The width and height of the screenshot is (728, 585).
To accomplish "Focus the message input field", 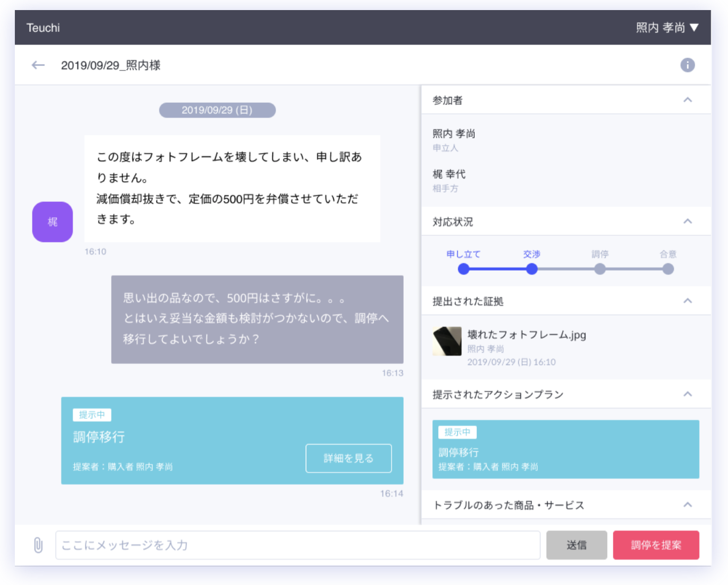I will [297, 545].
